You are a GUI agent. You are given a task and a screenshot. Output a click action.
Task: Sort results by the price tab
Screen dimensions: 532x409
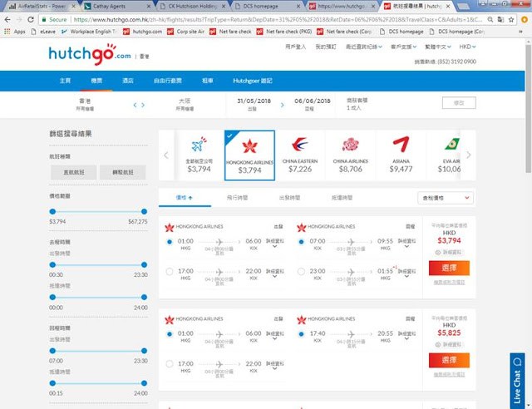click(185, 198)
